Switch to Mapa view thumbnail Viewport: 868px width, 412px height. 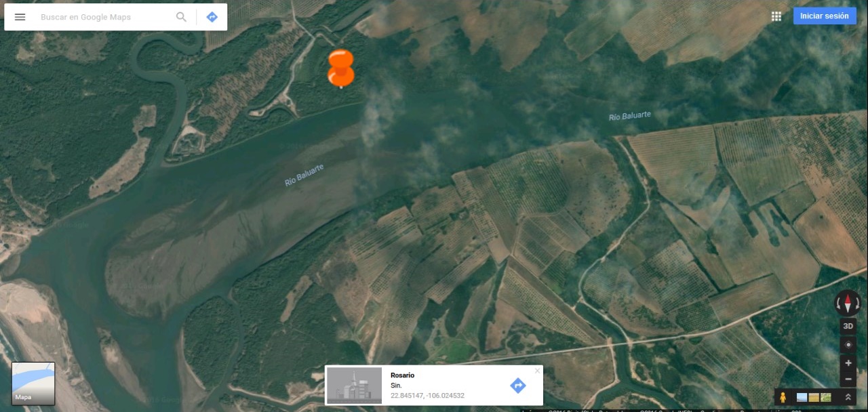(x=33, y=384)
